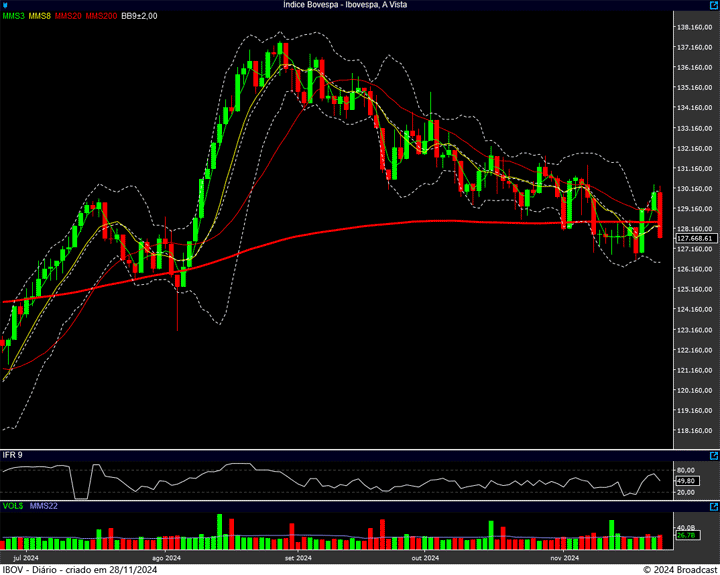Select the yellow MMS8 indicator label
The height and width of the screenshot is (575, 720).
click(x=41, y=16)
